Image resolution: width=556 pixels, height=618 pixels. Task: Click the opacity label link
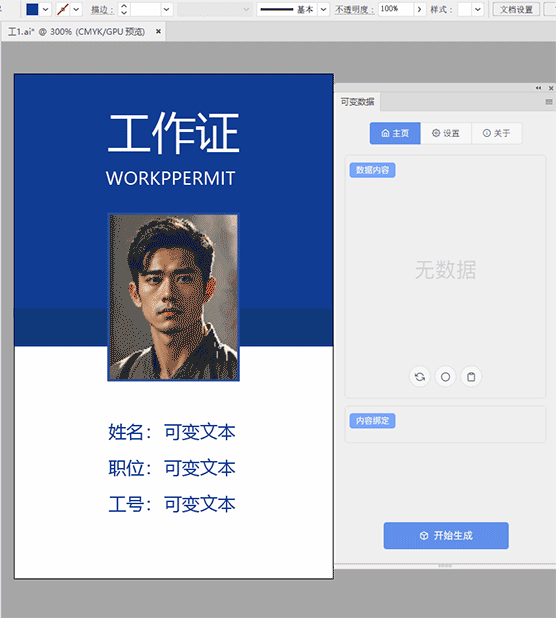355,10
